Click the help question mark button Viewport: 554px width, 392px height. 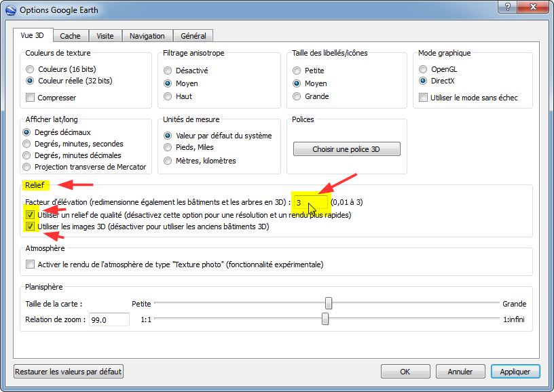507,7
